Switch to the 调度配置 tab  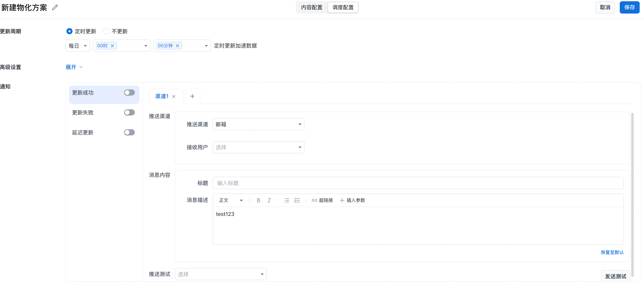[343, 7]
